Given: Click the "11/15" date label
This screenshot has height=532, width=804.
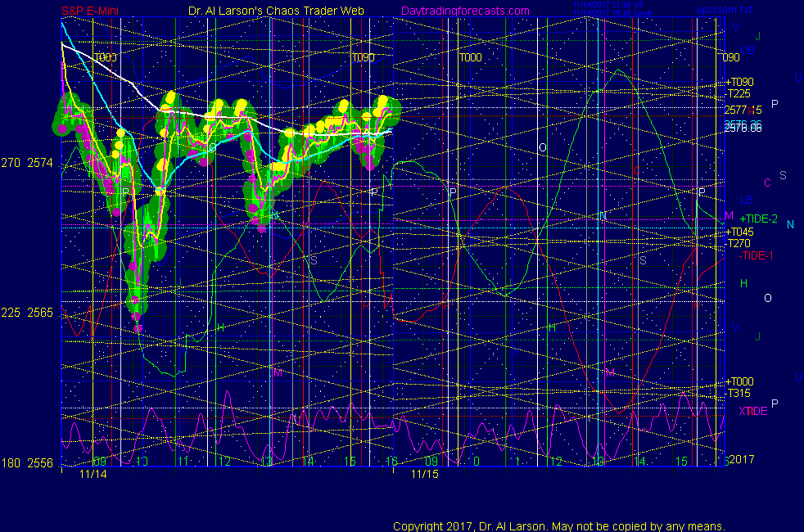Looking at the screenshot, I should point(425,474).
